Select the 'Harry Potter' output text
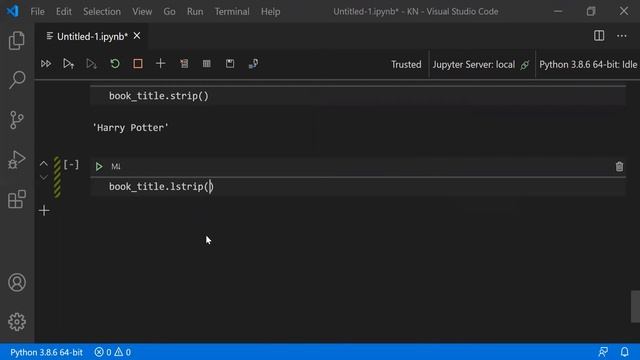 [131, 128]
